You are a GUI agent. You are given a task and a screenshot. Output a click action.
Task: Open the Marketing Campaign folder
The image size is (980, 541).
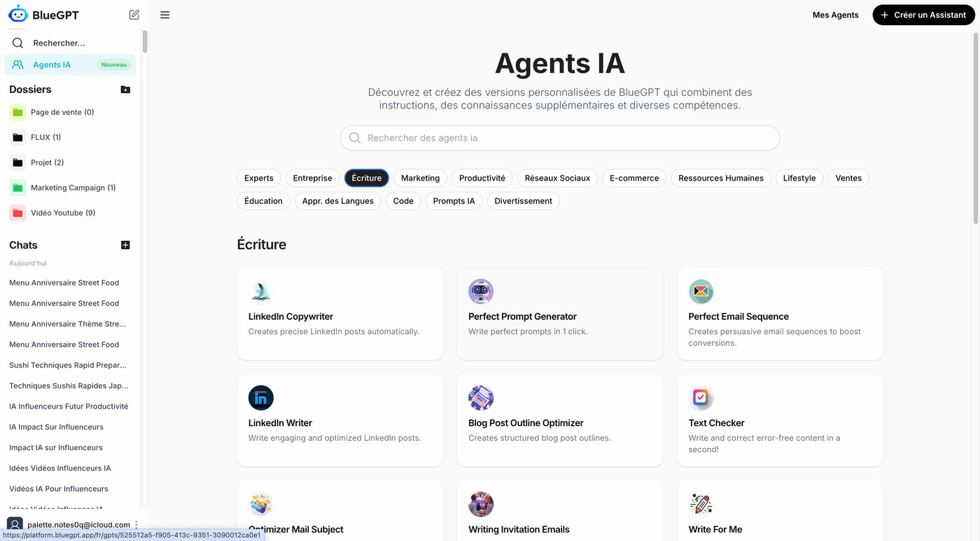click(73, 188)
